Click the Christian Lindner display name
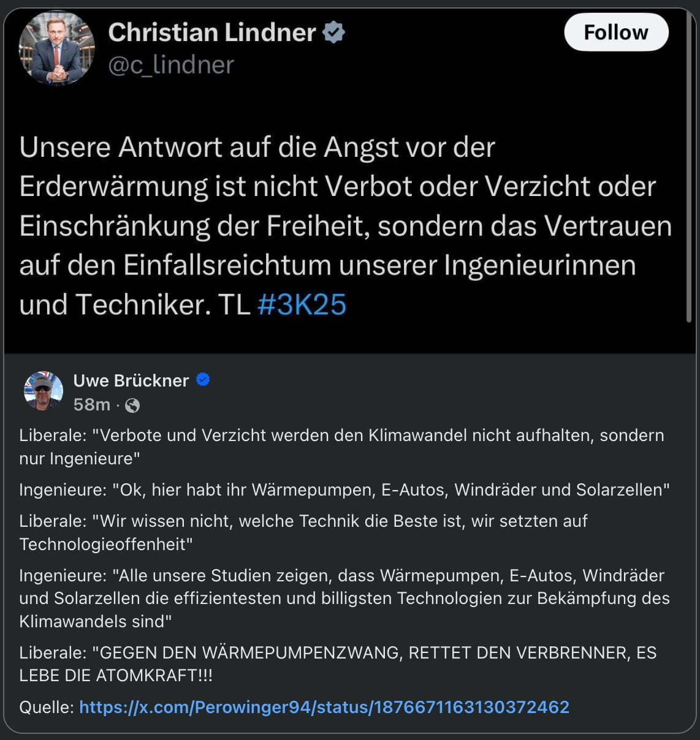This screenshot has height=740, width=700. (x=212, y=32)
